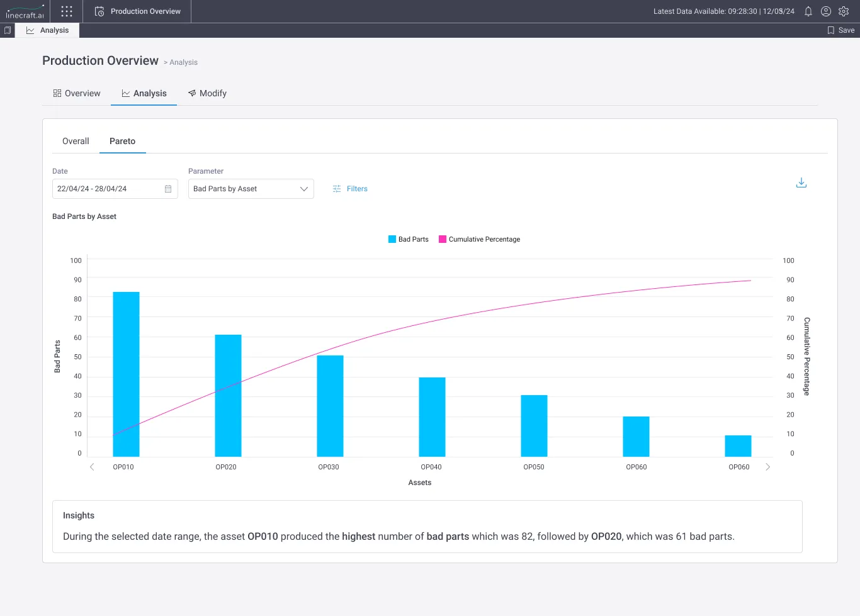Select the Pareto sub-tab
Screen dimensions: 860x616
point(122,141)
